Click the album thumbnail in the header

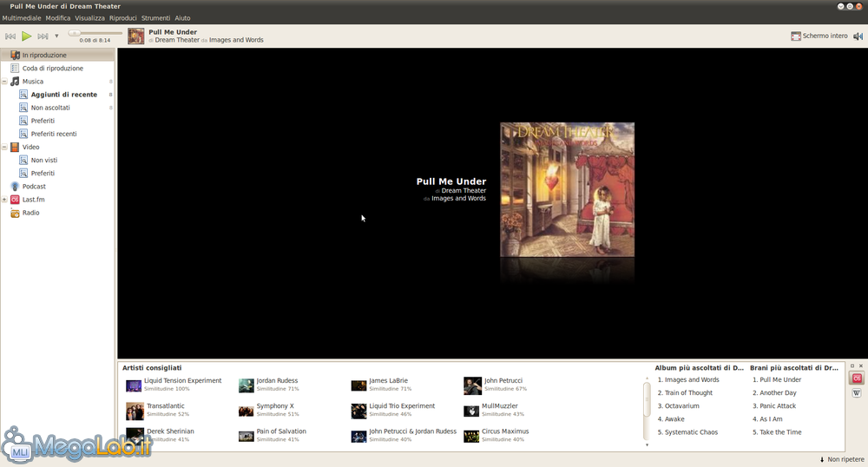[136, 36]
